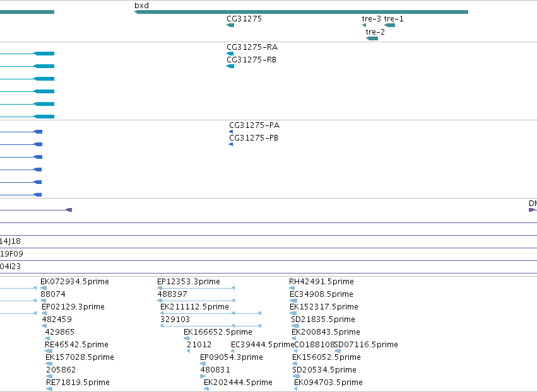Open EST RE71819.5prime
This screenshot has height=392, width=537.
(x=78, y=383)
